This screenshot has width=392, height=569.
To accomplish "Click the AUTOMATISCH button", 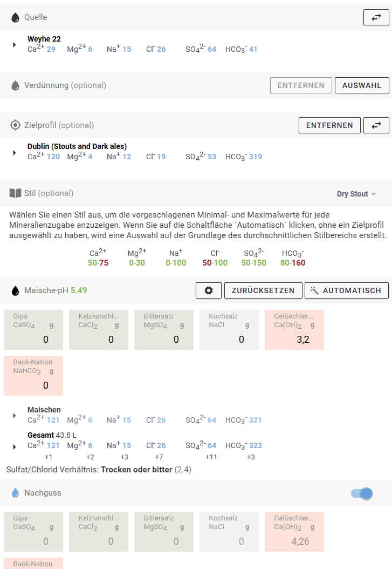I will (347, 290).
